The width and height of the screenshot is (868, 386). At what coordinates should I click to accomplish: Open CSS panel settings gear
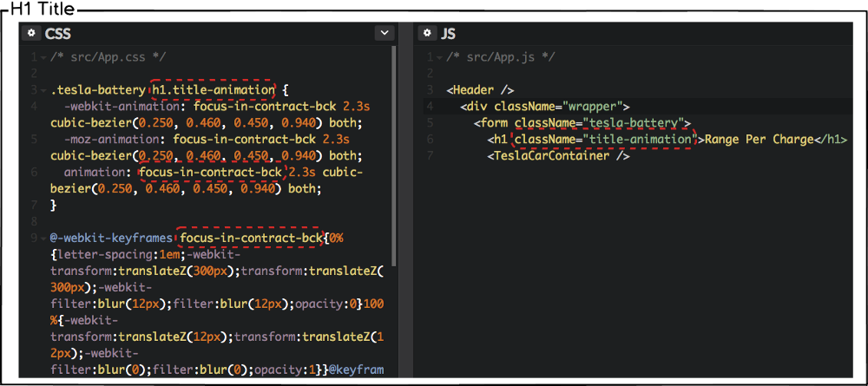coord(32,33)
